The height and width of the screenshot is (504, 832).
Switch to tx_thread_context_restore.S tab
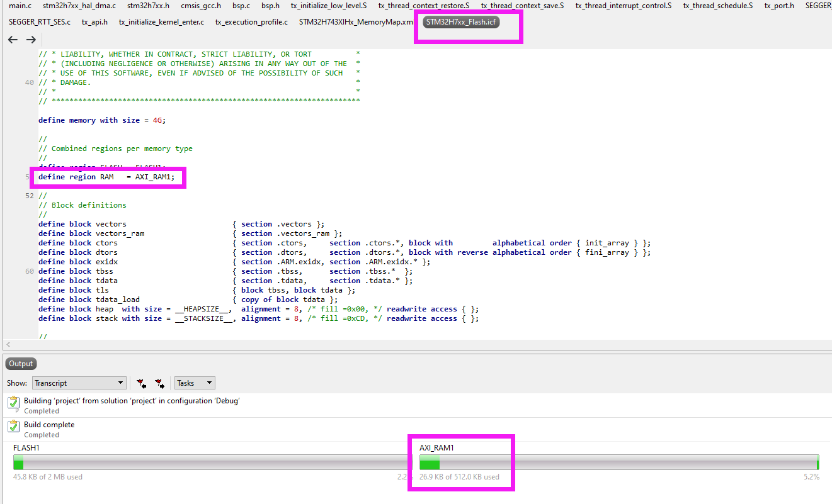(x=424, y=6)
